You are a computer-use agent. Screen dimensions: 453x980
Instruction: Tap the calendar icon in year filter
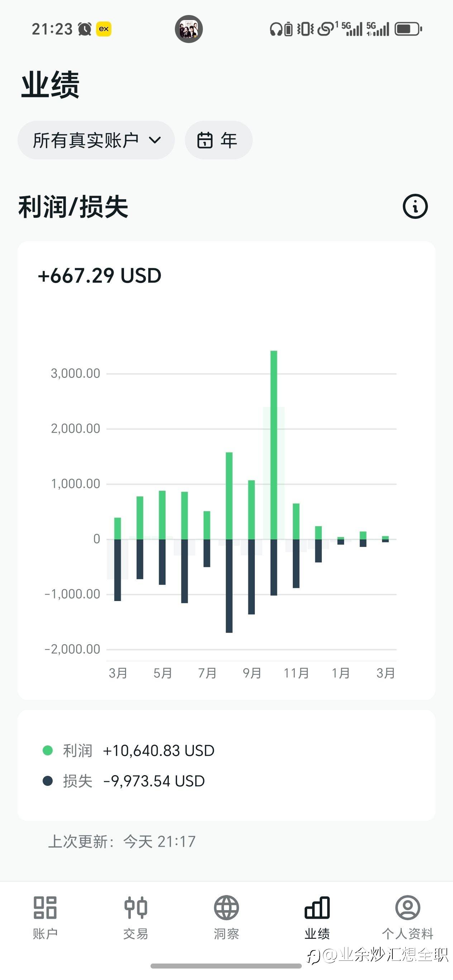(x=205, y=140)
